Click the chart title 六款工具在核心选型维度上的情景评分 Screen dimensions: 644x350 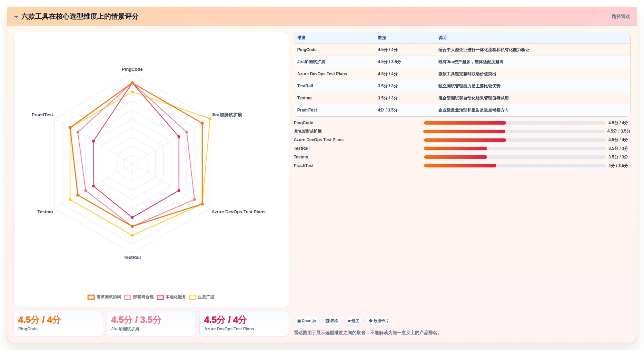click(x=80, y=17)
